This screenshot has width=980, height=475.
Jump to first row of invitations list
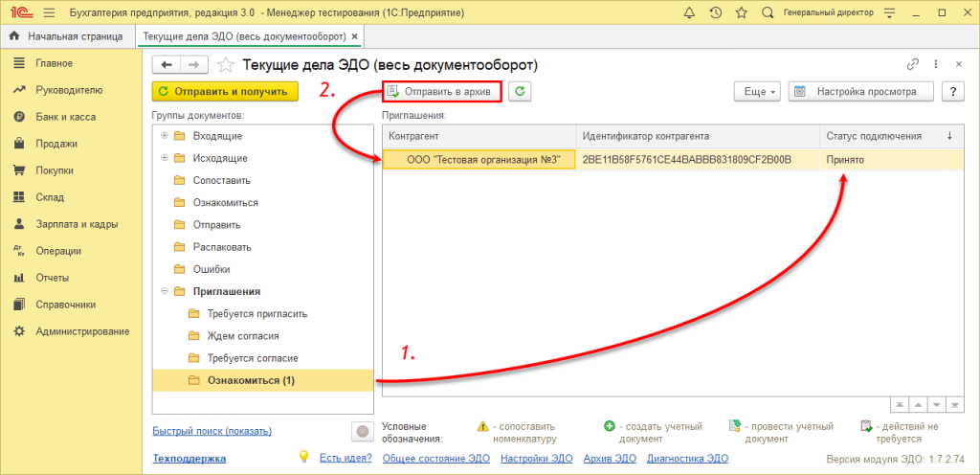[899, 405]
